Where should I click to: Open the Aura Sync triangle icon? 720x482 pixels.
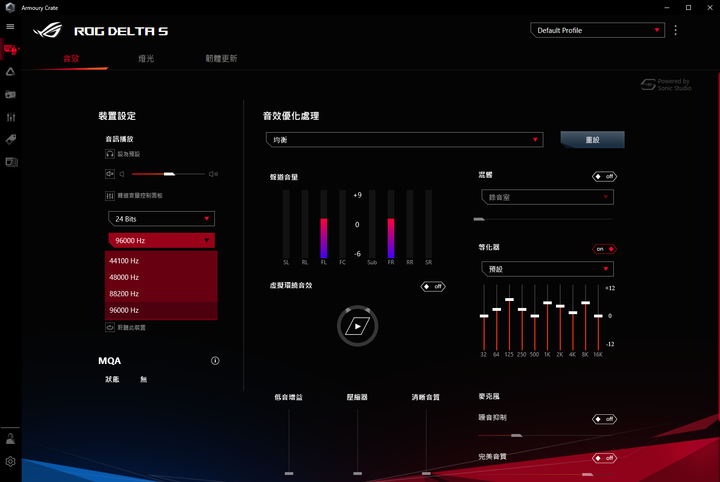pyautogui.click(x=10, y=72)
